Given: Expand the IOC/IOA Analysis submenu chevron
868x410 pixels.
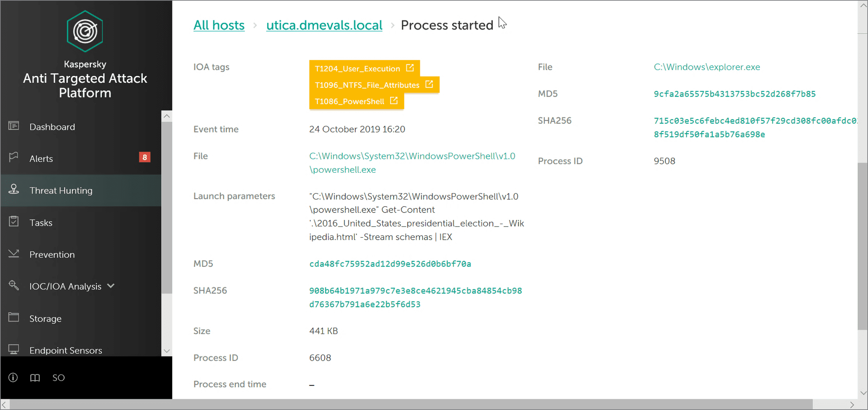Looking at the screenshot, I should point(111,286).
